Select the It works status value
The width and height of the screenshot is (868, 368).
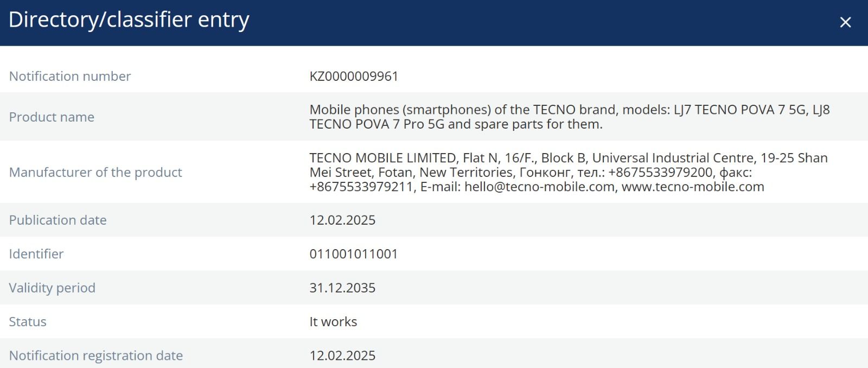pyautogui.click(x=333, y=321)
